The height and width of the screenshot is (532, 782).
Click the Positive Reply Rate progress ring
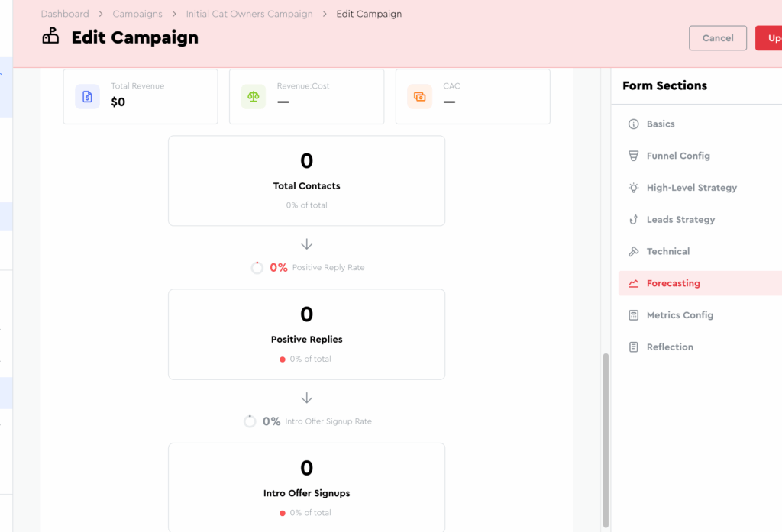(257, 268)
